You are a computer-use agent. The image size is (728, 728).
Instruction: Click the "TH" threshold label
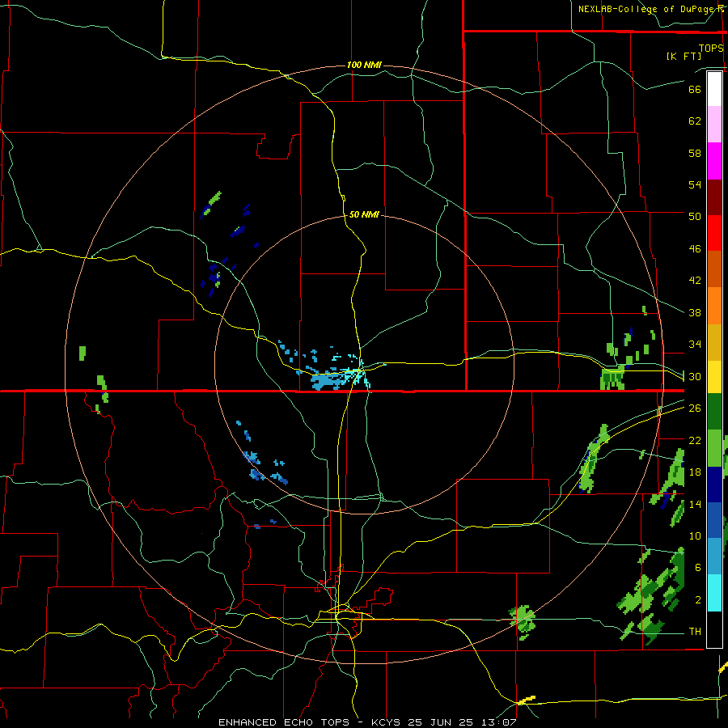tap(695, 632)
